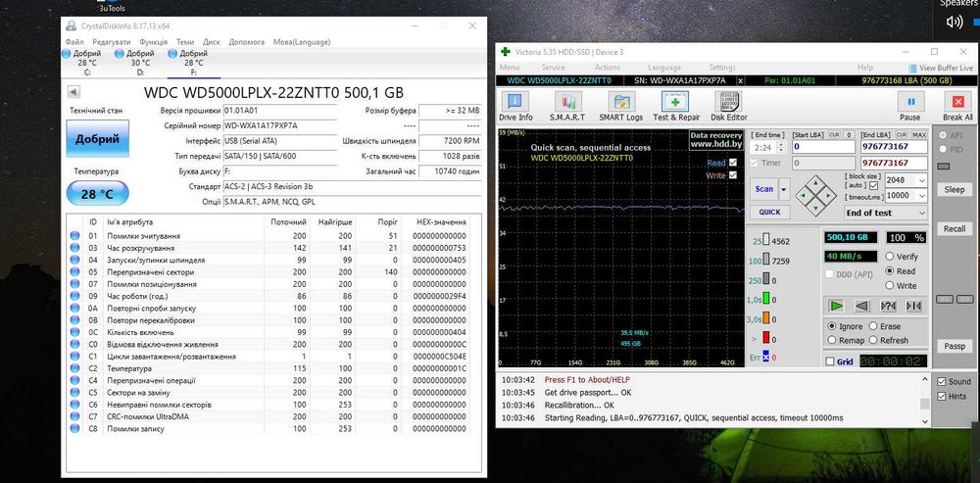980x483 pixels.
Task: Click the Scan button
Action: [x=763, y=189]
